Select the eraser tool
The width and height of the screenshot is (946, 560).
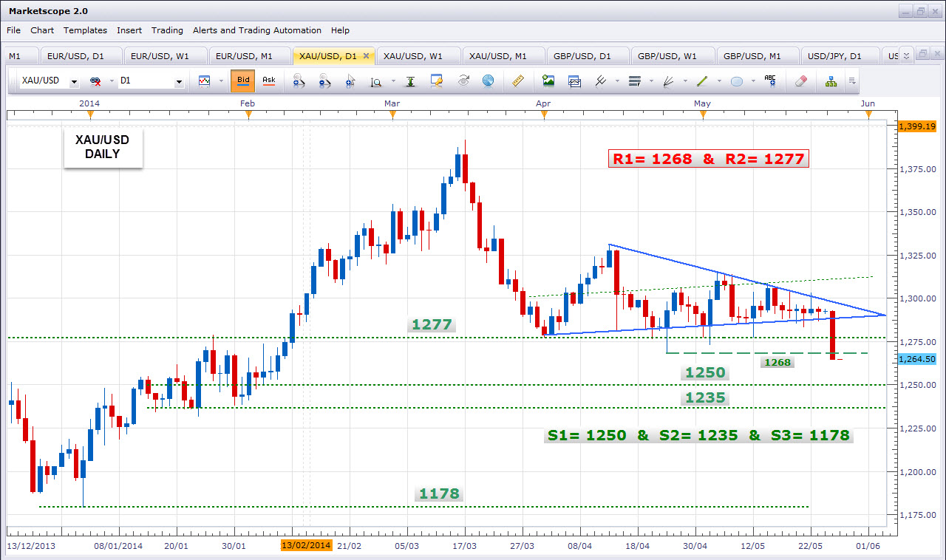(800, 81)
